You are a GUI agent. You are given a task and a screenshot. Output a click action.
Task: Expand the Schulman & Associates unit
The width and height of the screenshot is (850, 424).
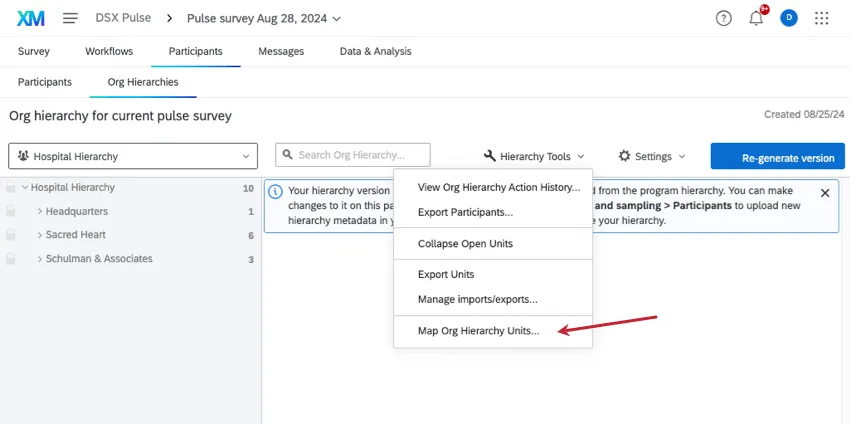pyautogui.click(x=39, y=259)
